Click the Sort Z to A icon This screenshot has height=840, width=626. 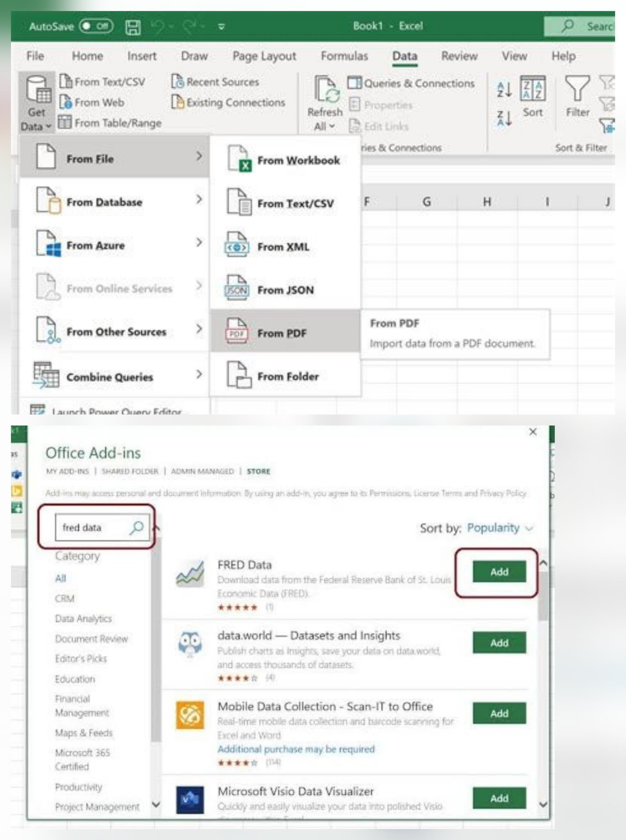coord(504,118)
